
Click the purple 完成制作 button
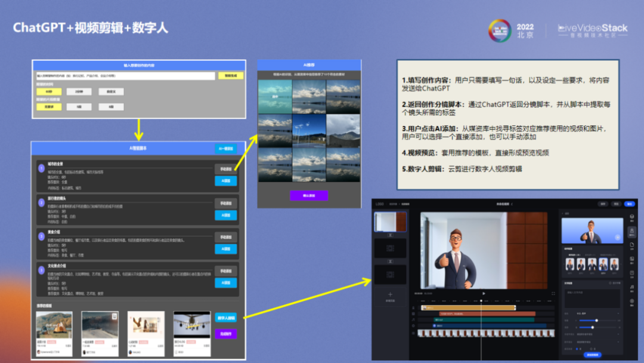coord(225,334)
